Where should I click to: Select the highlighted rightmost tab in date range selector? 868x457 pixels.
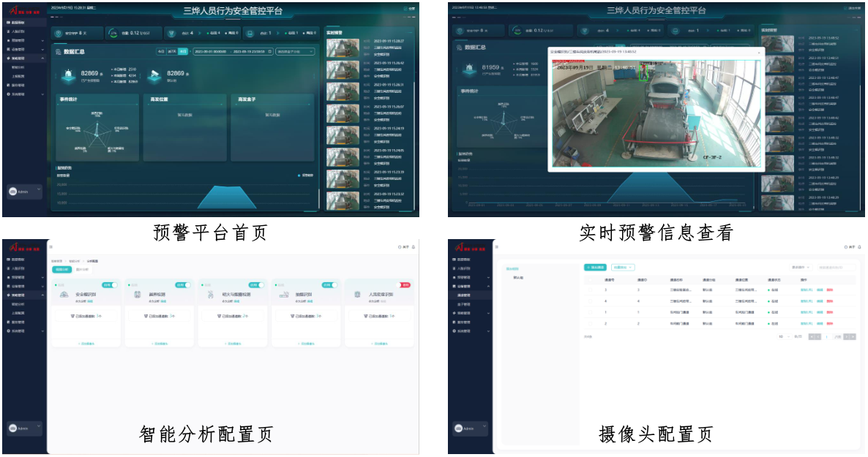183,52
